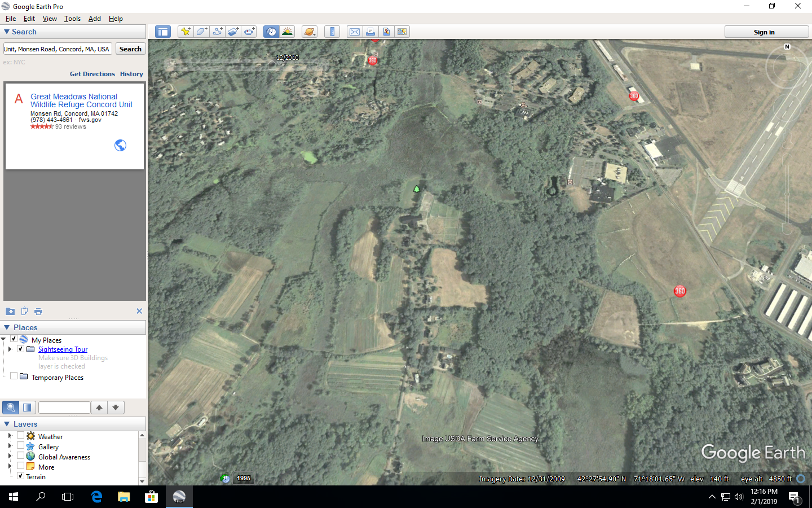The width and height of the screenshot is (812, 508).
Task: Click the Places search magnifier icon
Action: [x=11, y=408]
